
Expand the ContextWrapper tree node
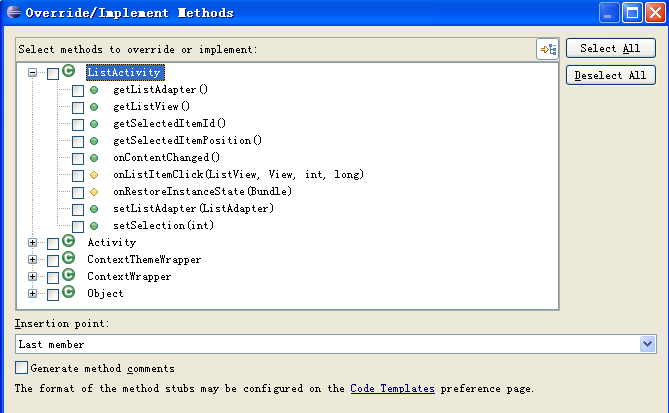pos(33,277)
